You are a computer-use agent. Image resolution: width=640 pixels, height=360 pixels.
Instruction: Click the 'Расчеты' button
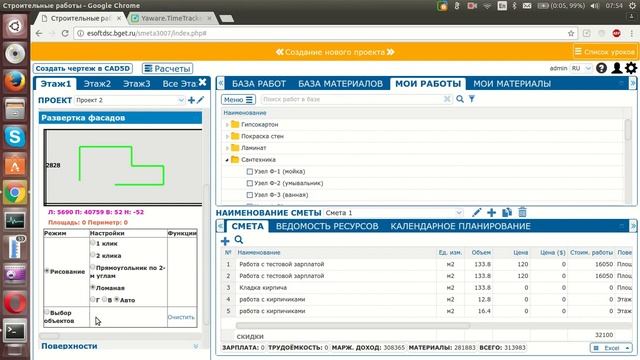point(167,68)
